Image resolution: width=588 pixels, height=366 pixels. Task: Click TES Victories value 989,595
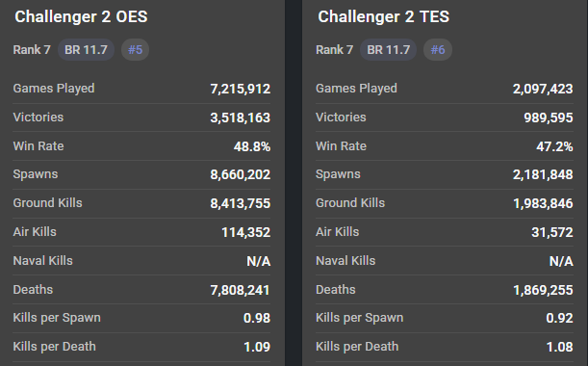549,118
